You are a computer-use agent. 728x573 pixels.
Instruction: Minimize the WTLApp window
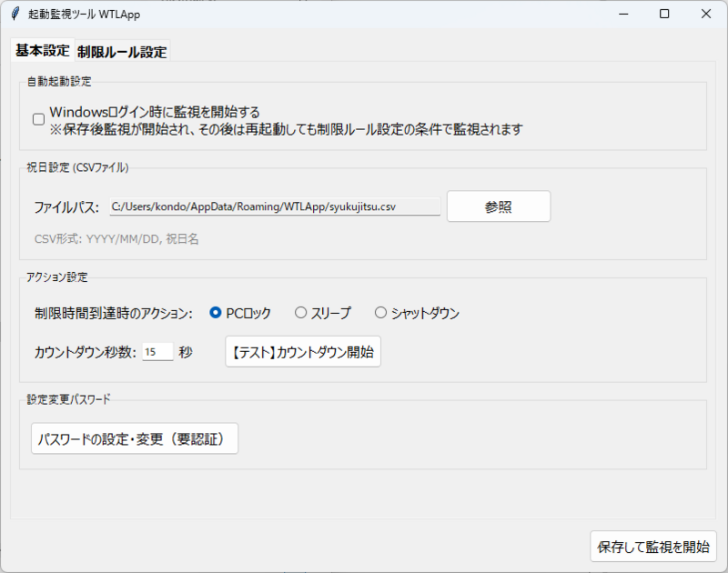tap(622, 15)
